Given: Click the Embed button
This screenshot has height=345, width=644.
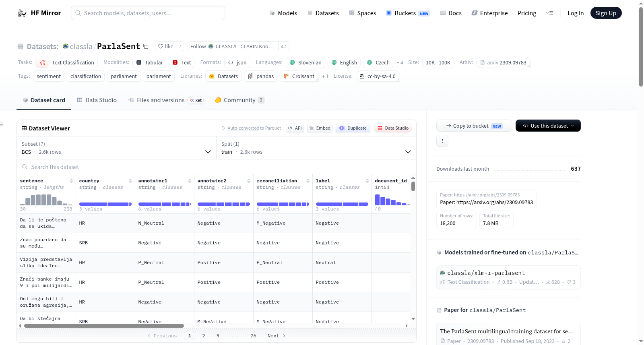Looking at the screenshot, I should coord(320,128).
